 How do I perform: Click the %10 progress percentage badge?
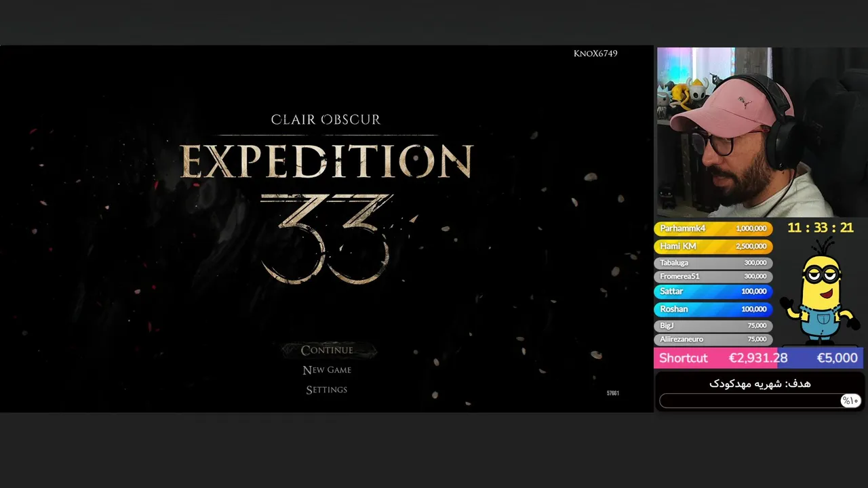tap(850, 401)
